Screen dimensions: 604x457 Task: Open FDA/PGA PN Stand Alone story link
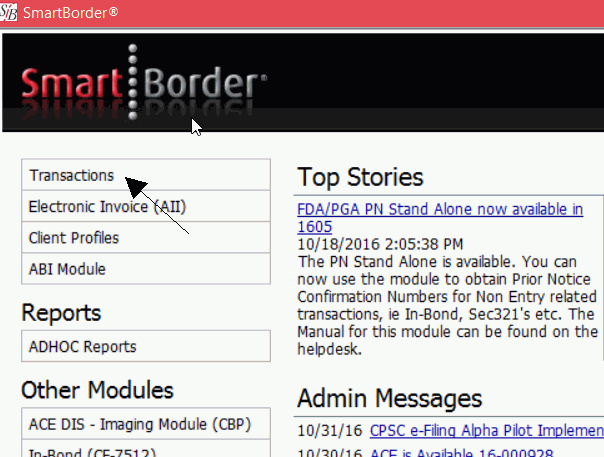point(440,218)
